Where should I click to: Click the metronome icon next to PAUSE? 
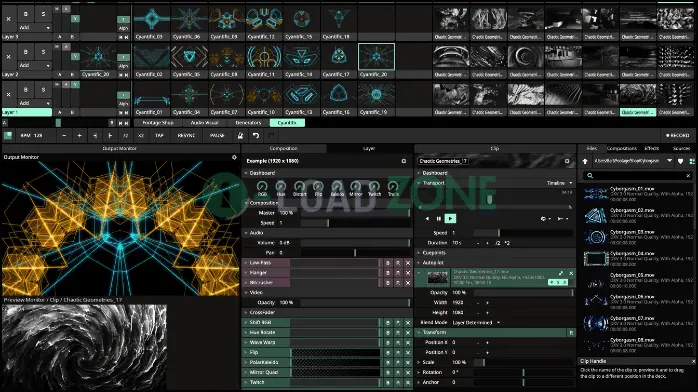tap(240, 135)
